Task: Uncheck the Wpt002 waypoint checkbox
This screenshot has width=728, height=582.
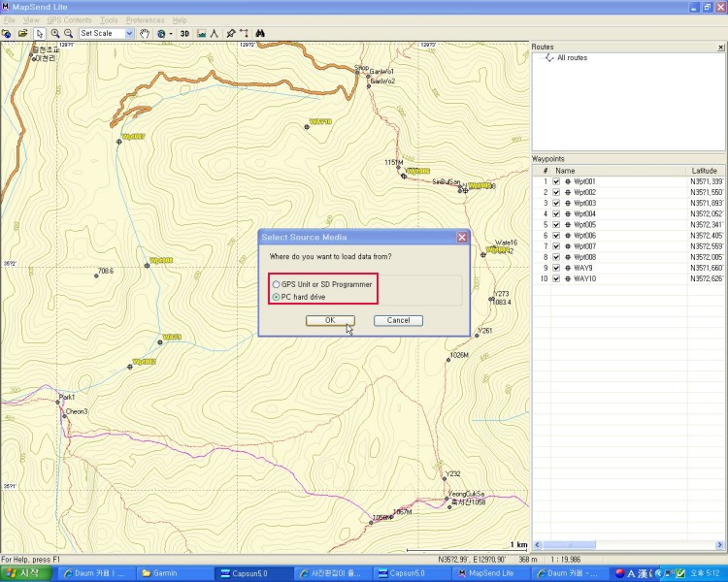Action: tap(556, 192)
